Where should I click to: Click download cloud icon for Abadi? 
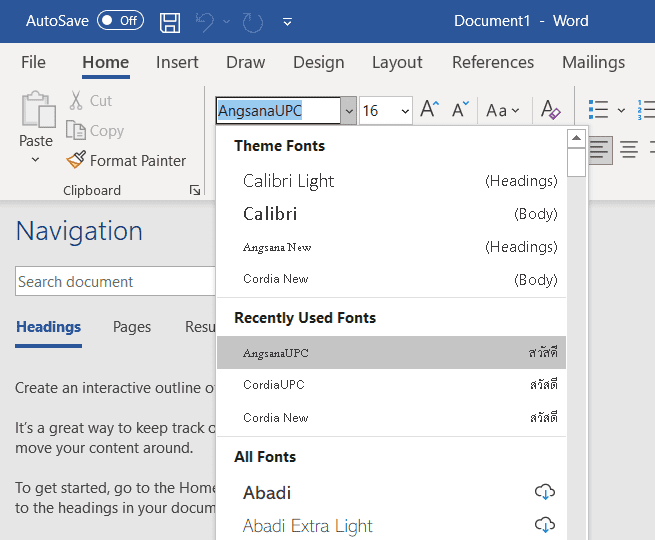(x=545, y=492)
